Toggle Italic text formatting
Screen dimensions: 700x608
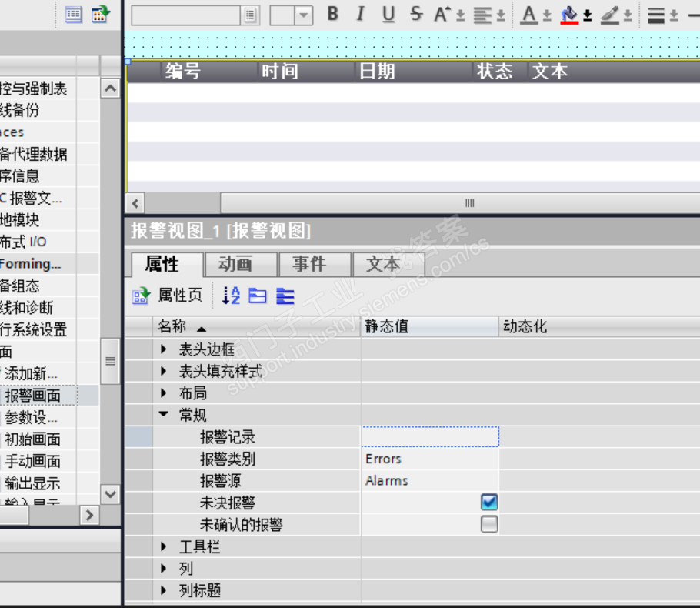[360, 15]
